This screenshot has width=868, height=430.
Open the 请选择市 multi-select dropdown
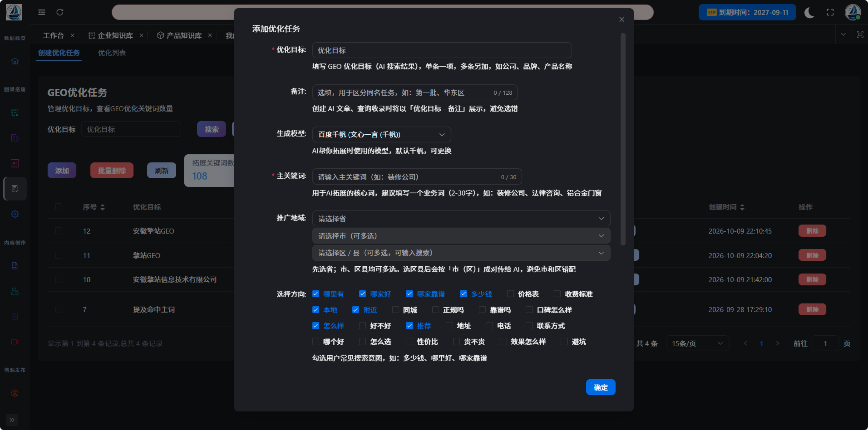[x=461, y=236]
